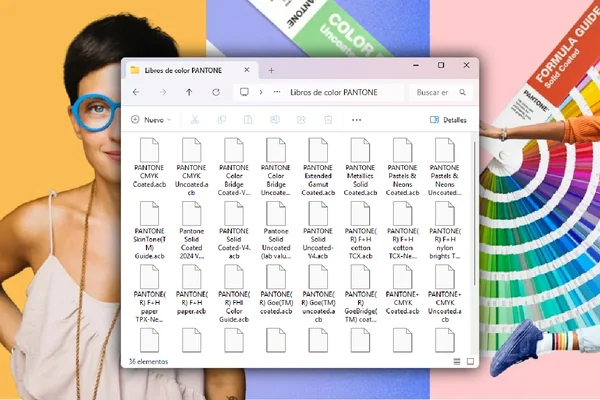Toggle the Detalles pane
The image size is (600, 400).
(x=448, y=120)
